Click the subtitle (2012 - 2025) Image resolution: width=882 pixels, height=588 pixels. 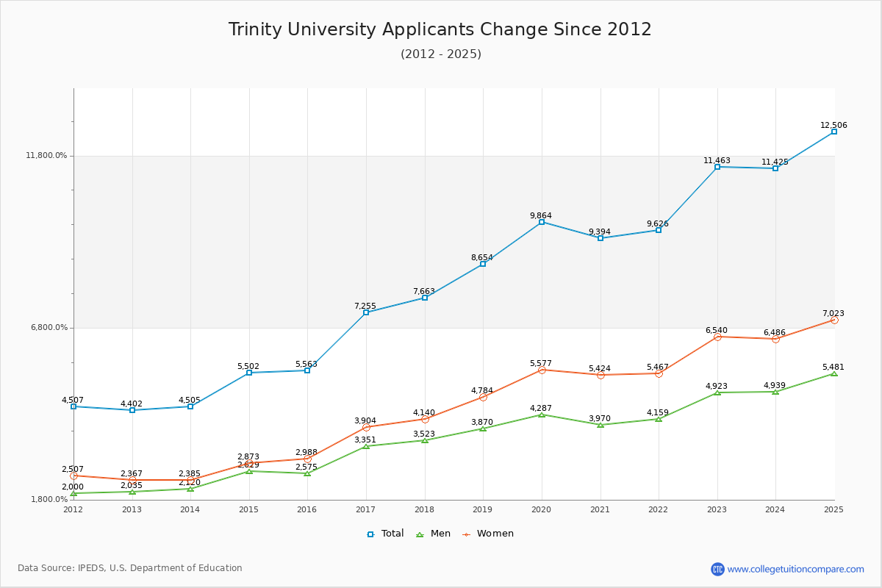pyautogui.click(x=441, y=54)
